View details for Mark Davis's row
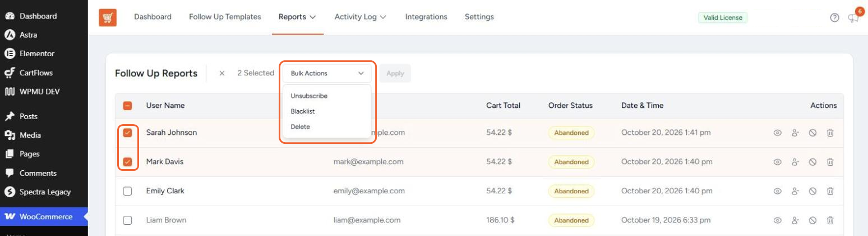 pos(777,162)
